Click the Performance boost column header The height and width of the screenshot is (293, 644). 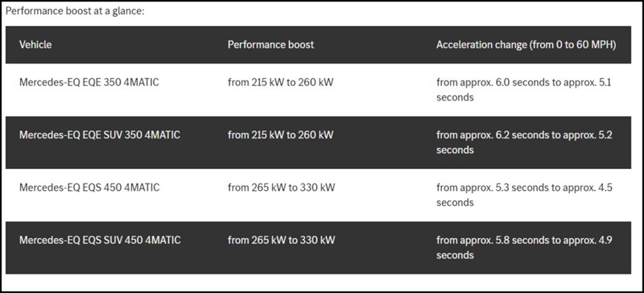coord(270,45)
